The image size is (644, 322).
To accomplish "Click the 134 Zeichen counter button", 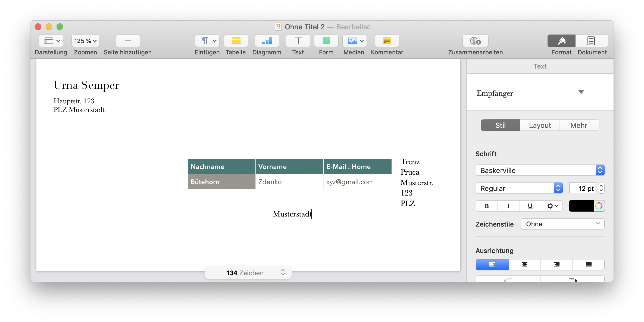I will tap(248, 273).
